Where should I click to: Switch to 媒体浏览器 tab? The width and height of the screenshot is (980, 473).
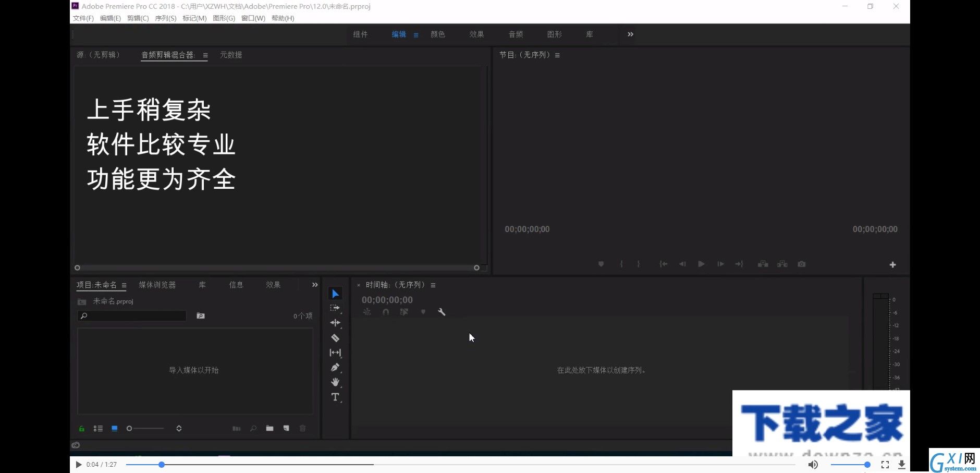(157, 285)
